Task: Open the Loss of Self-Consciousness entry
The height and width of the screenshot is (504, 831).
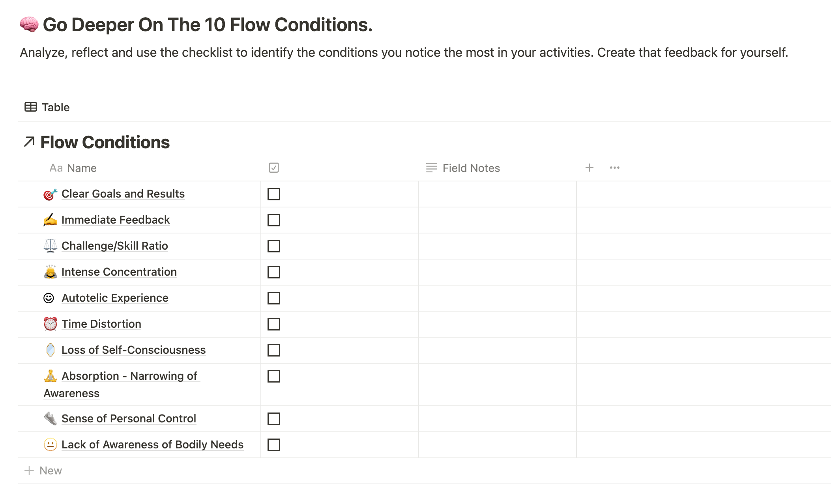Action: [134, 350]
